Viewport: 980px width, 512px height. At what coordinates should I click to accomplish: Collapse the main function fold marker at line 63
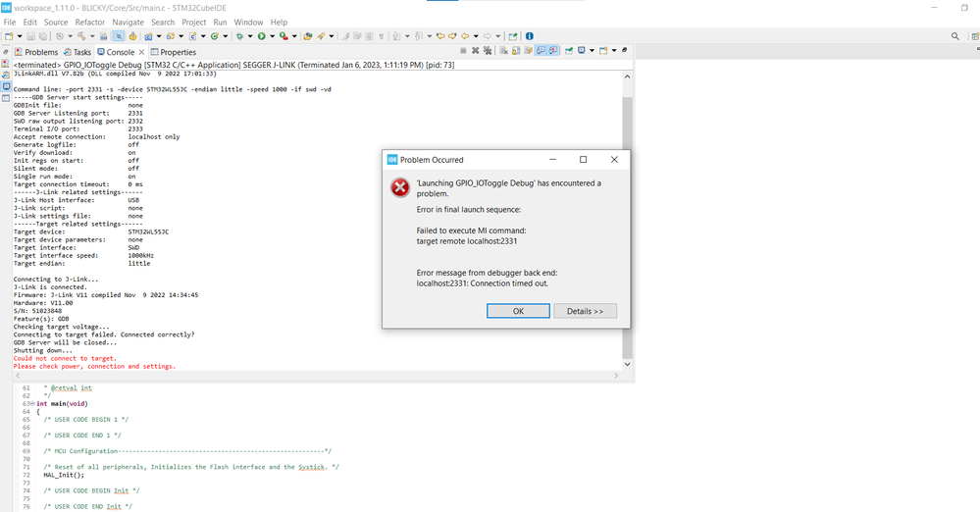(32, 404)
